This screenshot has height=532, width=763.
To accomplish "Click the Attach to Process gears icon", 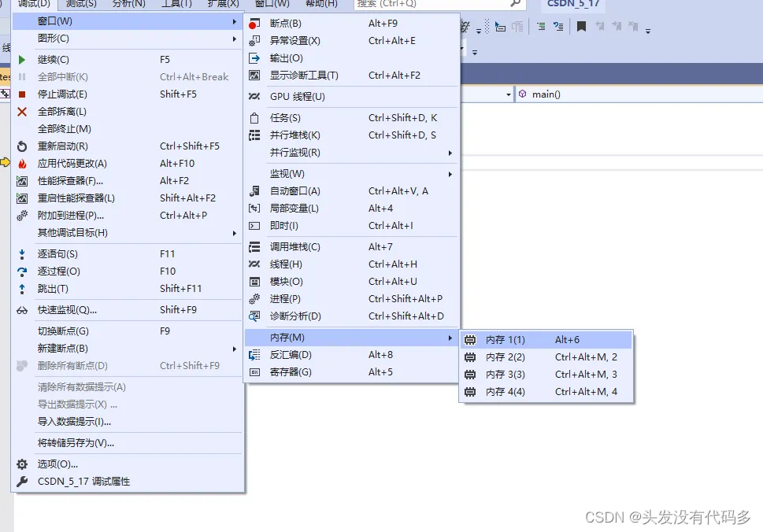I will point(22,216).
